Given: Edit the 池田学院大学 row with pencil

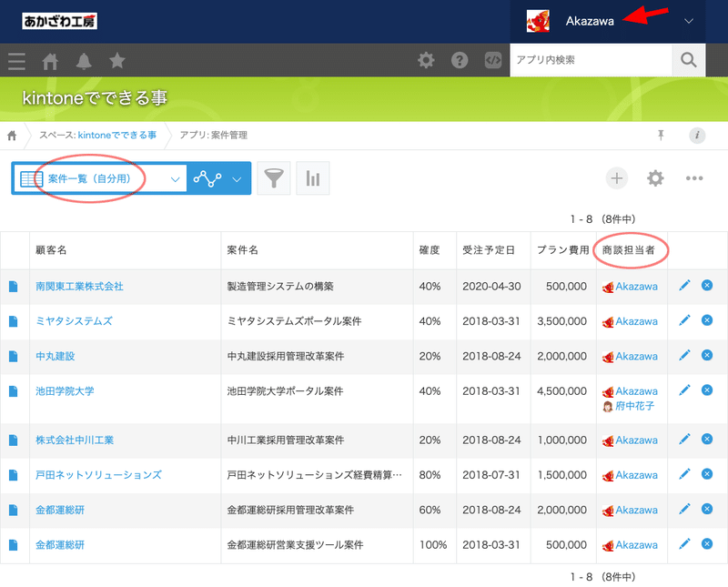Looking at the screenshot, I should (684, 390).
